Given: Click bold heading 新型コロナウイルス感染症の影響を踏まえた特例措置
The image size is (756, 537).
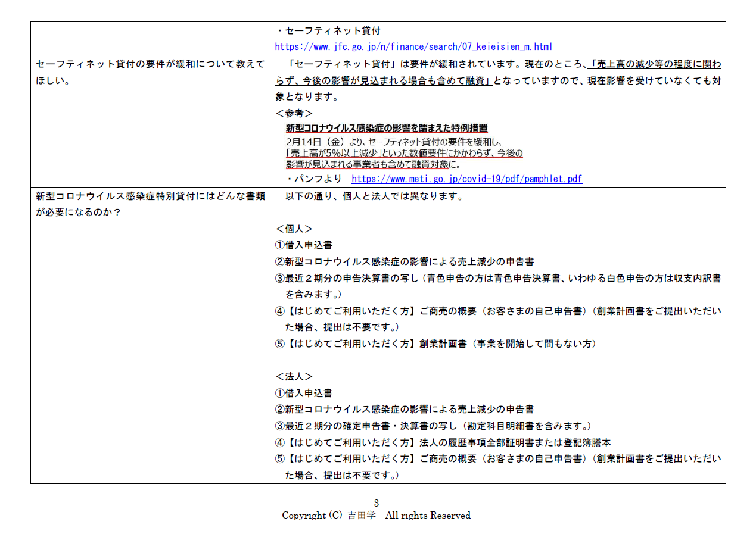Looking at the screenshot, I should (x=387, y=128).
